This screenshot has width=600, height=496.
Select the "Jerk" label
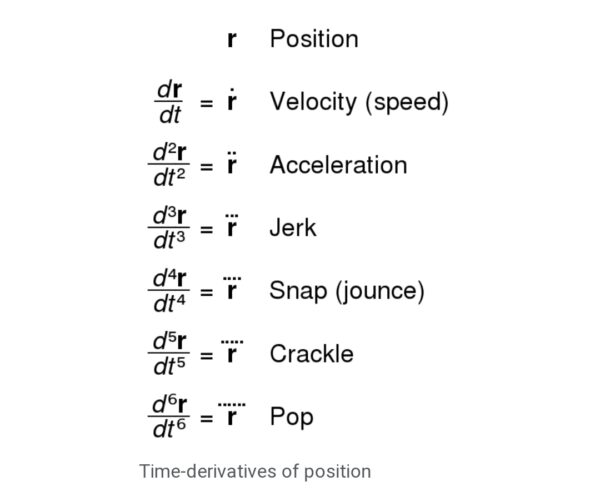click(293, 228)
